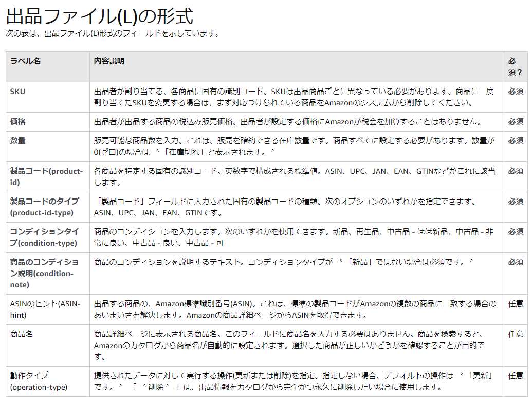Click the SKU label cell
This screenshot has width=532, height=397.
tap(18, 91)
